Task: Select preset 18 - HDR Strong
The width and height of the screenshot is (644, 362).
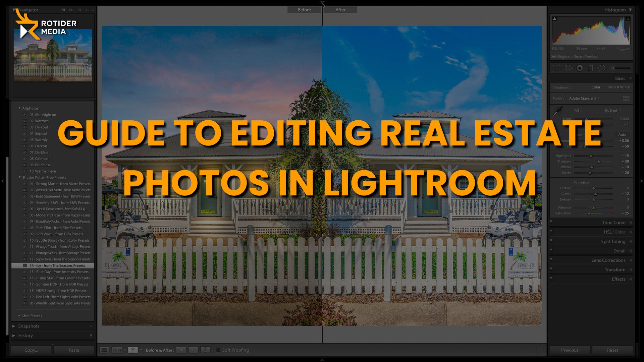Action: (58, 291)
